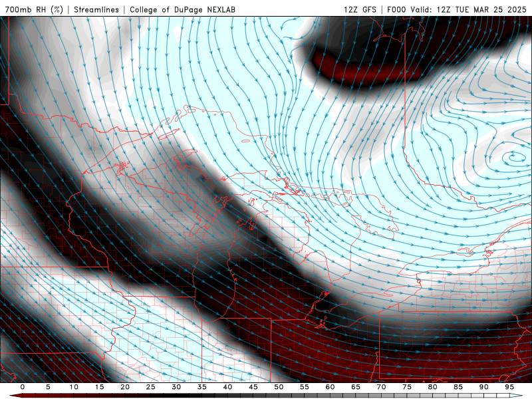Click the 55 label on the color scale
The image size is (532, 399).
pyautogui.click(x=305, y=387)
